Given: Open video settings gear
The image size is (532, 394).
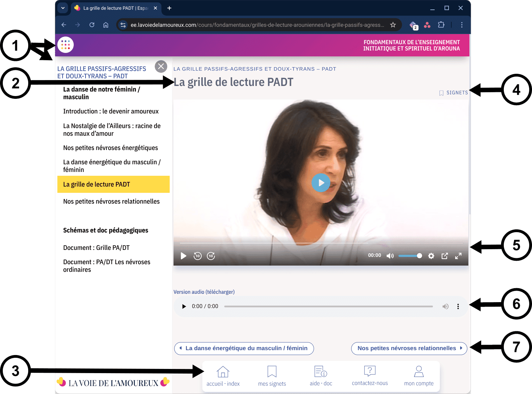Looking at the screenshot, I should (431, 256).
